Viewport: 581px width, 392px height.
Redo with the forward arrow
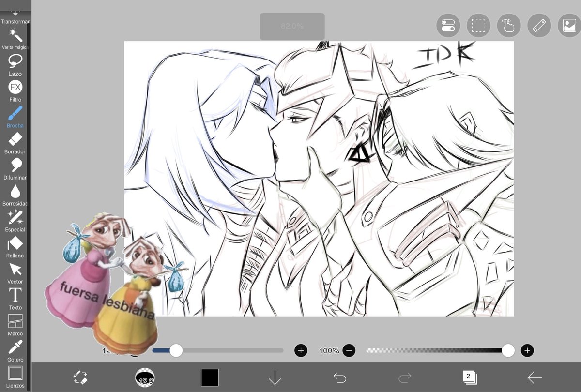405,377
